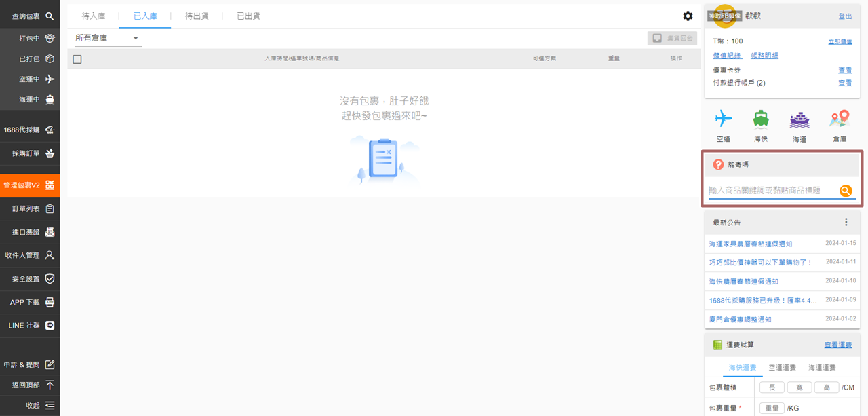This screenshot has width=868, height=416.
Task: Open 採購訂單 basket icon in sidebar
Action: 50,153
